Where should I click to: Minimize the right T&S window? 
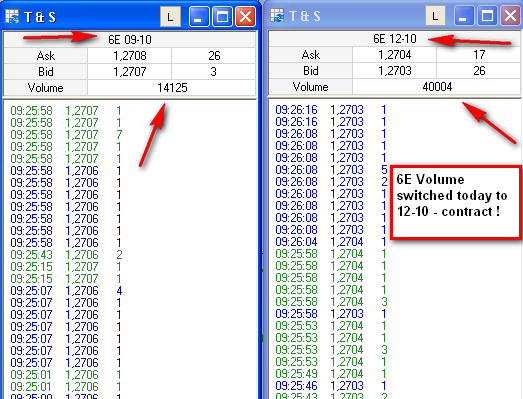pyautogui.click(x=463, y=16)
